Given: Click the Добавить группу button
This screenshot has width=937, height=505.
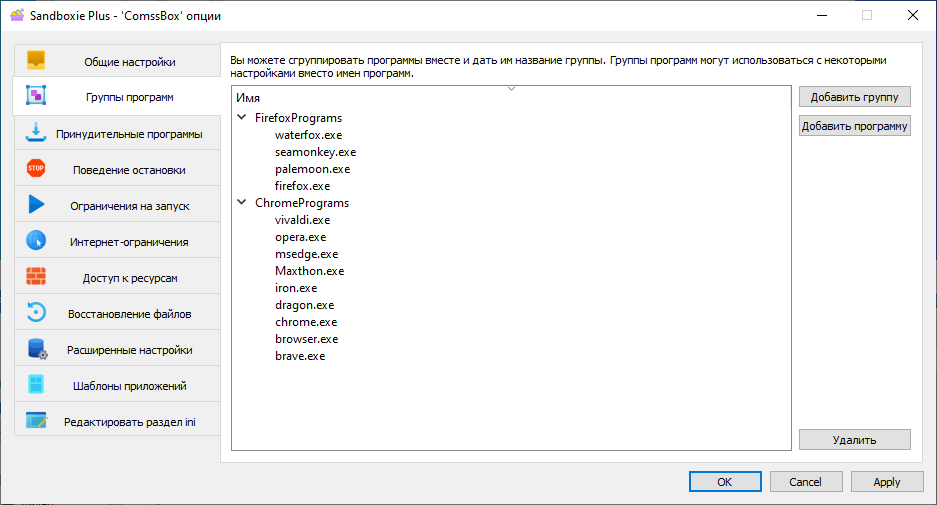Looking at the screenshot, I should tap(855, 97).
